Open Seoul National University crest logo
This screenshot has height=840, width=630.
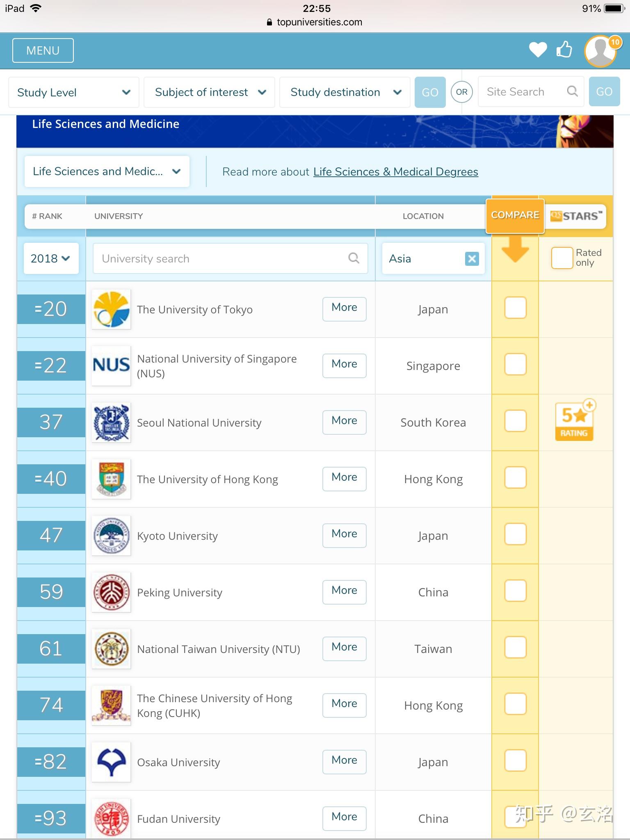[111, 422]
